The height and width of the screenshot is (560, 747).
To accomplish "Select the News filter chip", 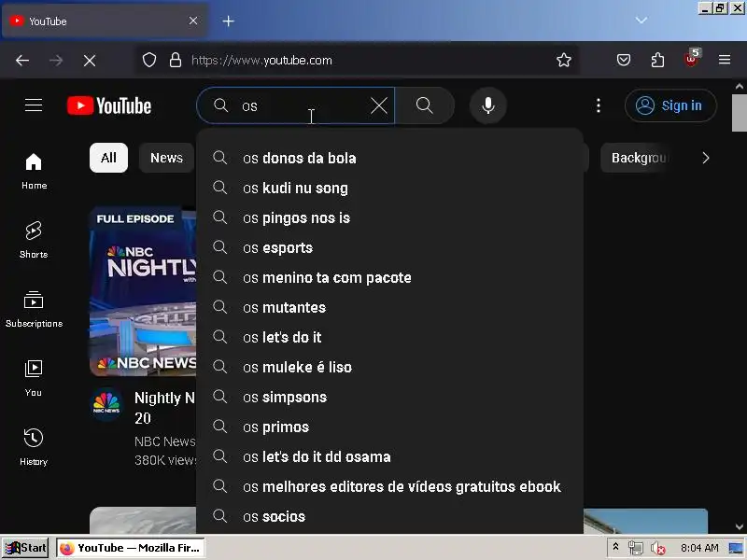I will pos(167,158).
